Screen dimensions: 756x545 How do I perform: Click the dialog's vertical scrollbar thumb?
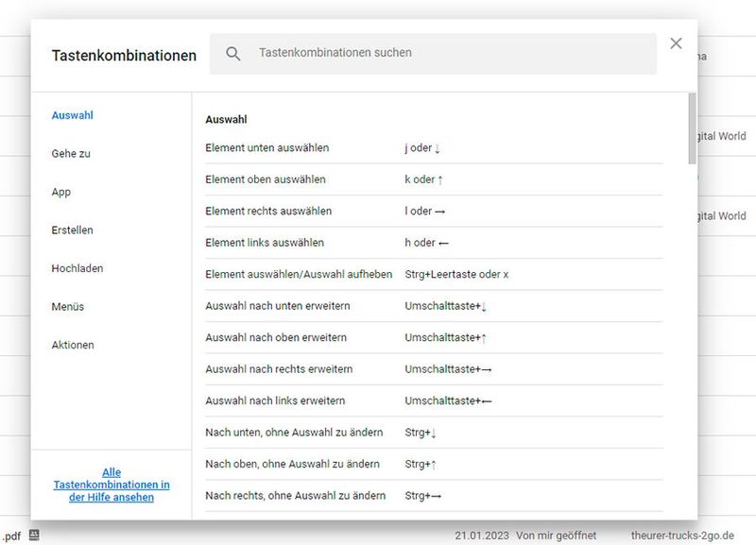click(692, 128)
